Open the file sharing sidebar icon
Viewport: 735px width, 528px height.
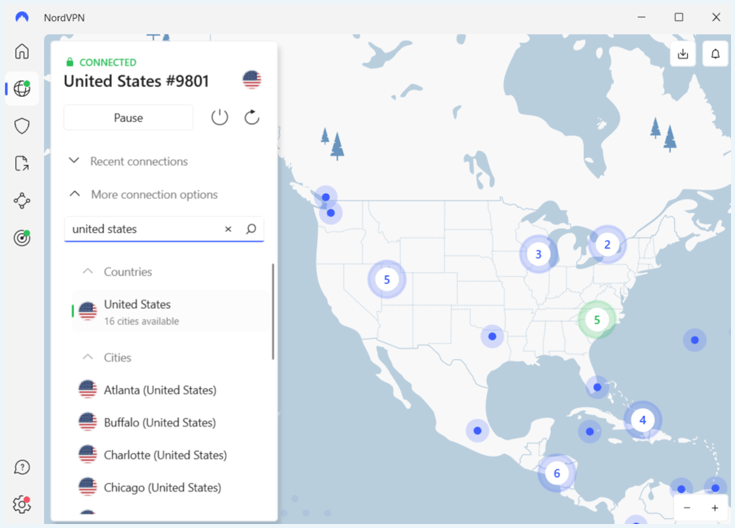22,163
